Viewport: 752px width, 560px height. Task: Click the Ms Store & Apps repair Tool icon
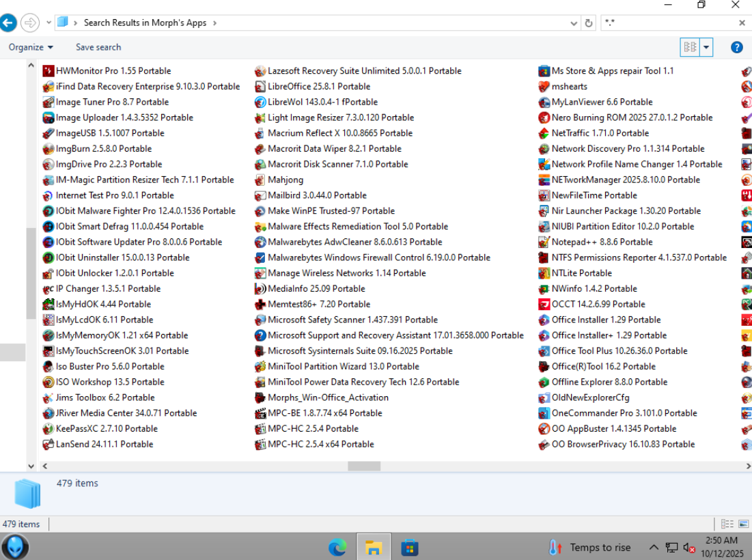[x=544, y=71]
